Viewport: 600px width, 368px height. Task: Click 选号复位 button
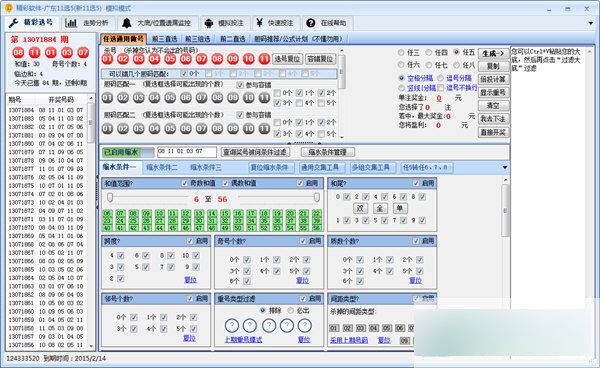287,59
